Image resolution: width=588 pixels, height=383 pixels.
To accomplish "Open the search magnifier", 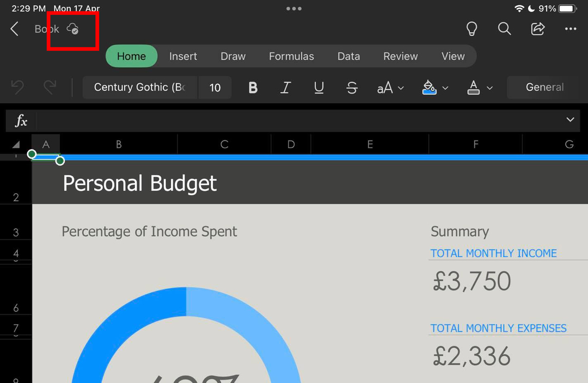I will (505, 29).
